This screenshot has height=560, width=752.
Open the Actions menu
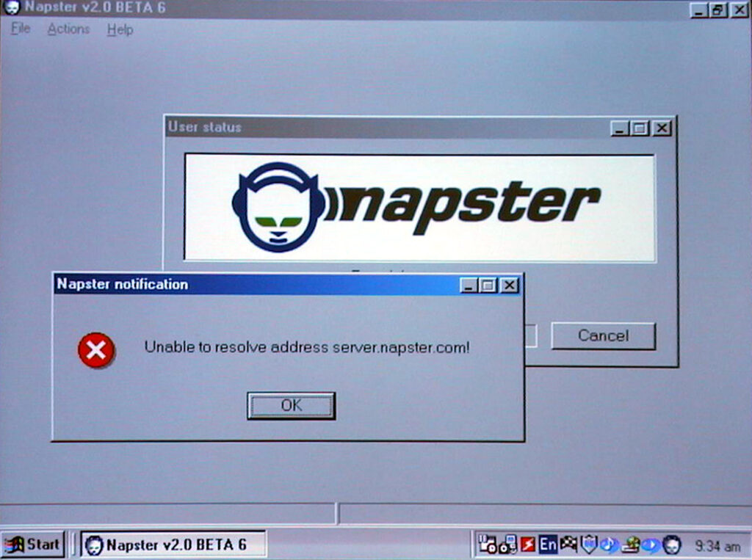(x=68, y=29)
